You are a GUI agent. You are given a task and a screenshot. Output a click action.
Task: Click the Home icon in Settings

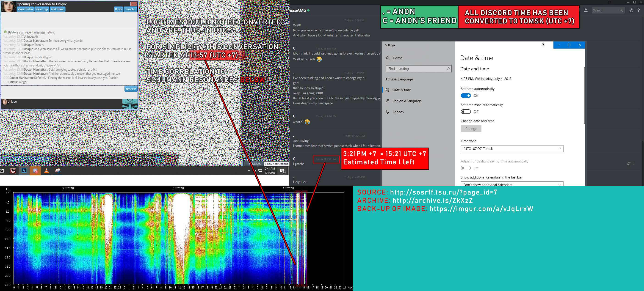point(387,58)
